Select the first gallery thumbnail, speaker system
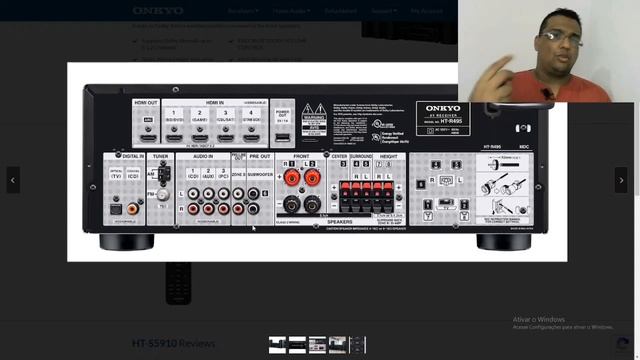Viewport: 640px width, 360px height. click(x=277, y=345)
